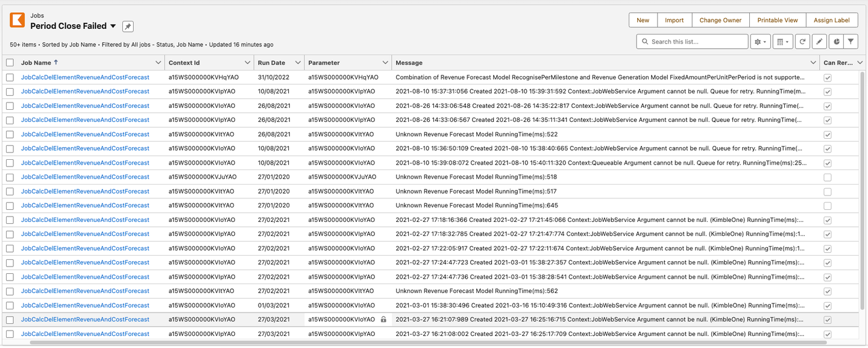Screen dimensions: 868x348
Task: Click the lock icon in Parameter cell
Action: [x=383, y=320]
